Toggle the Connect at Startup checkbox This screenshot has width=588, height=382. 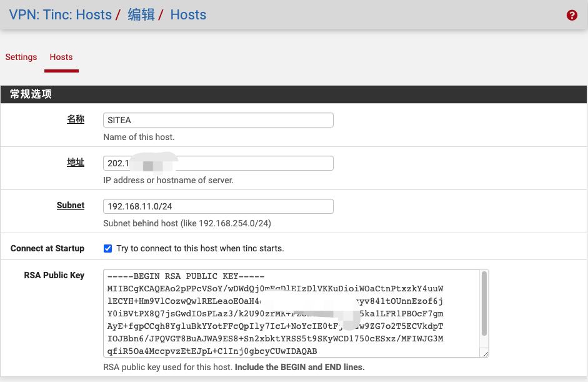point(108,248)
